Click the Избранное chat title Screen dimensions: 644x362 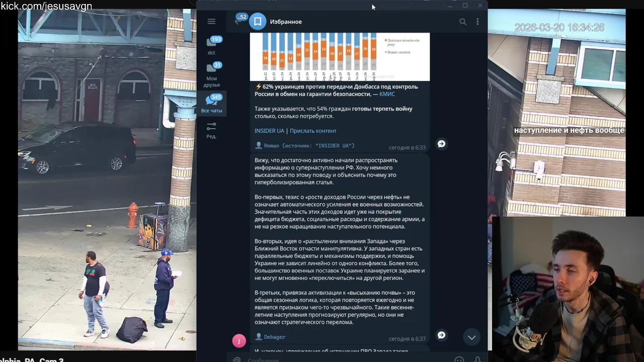[286, 22]
